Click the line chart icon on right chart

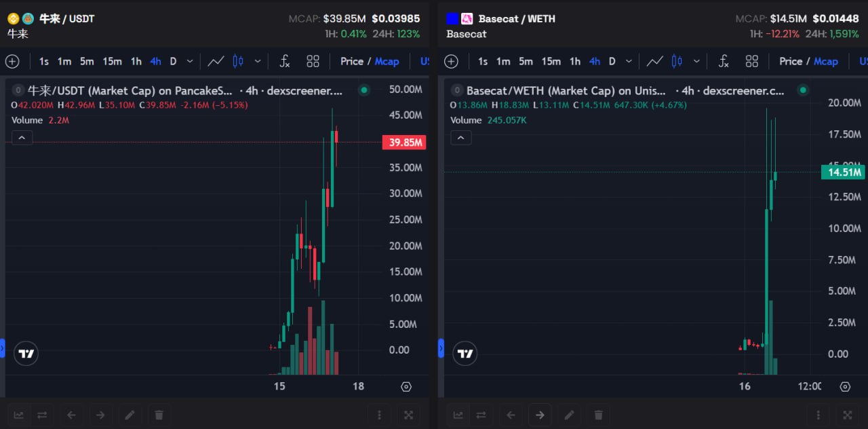tap(654, 61)
